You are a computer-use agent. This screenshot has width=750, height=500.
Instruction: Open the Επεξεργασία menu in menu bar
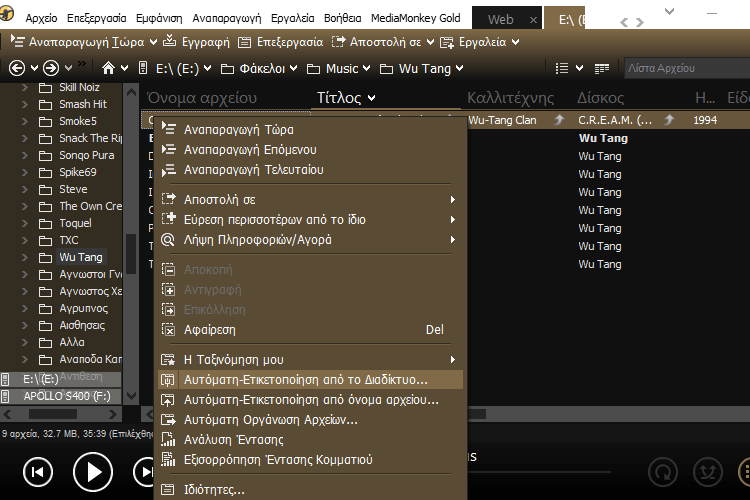(97, 18)
